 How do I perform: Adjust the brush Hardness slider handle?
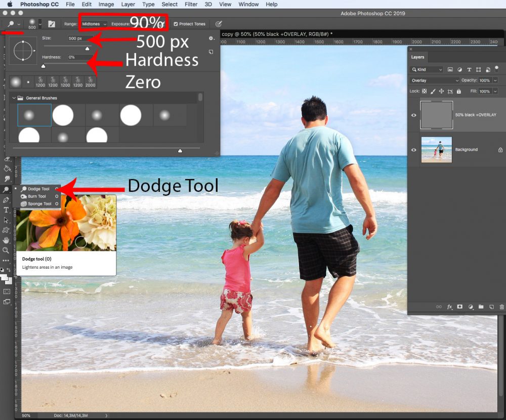click(43, 66)
